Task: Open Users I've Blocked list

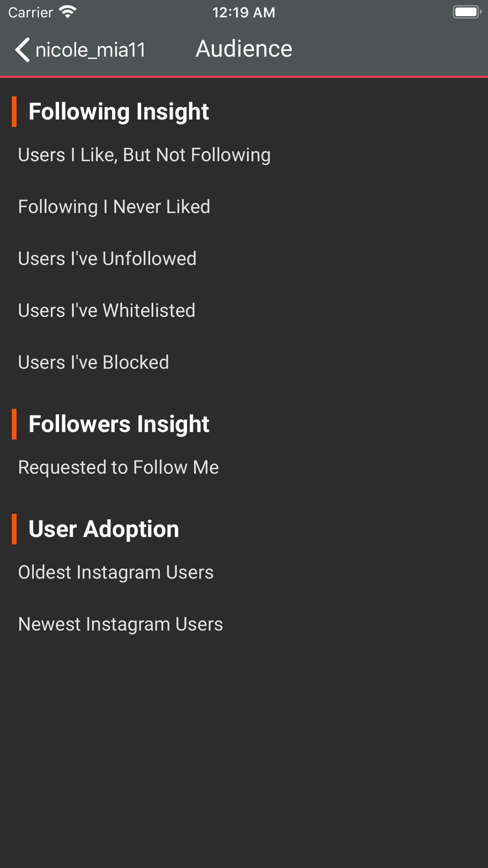Action: [94, 362]
